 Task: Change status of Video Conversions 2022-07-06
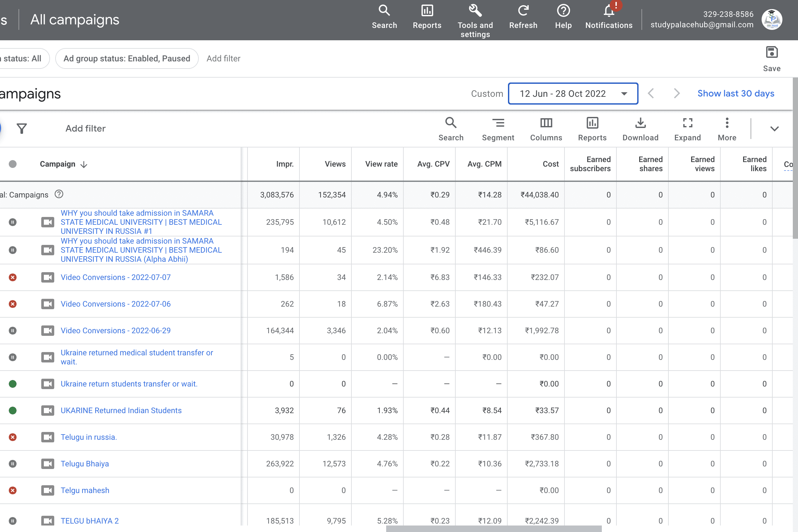[x=13, y=304]
